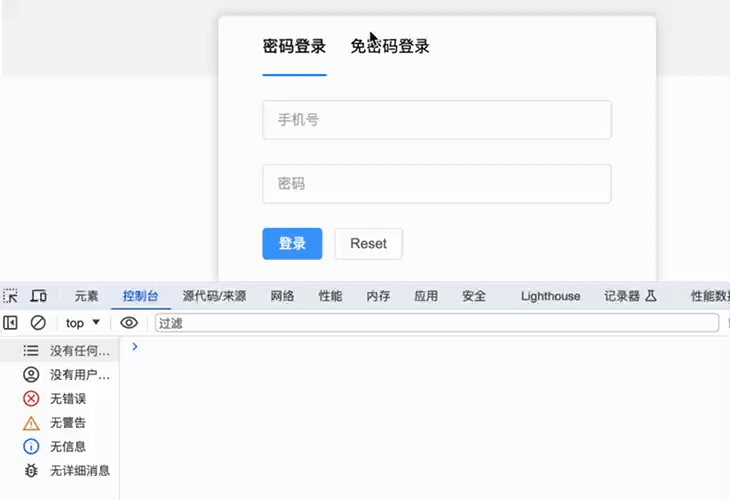Image resolution: width=730 pixels, height=500 pixels.
Task: Select the 无信息 info filter icon
Action: point(31,447)
